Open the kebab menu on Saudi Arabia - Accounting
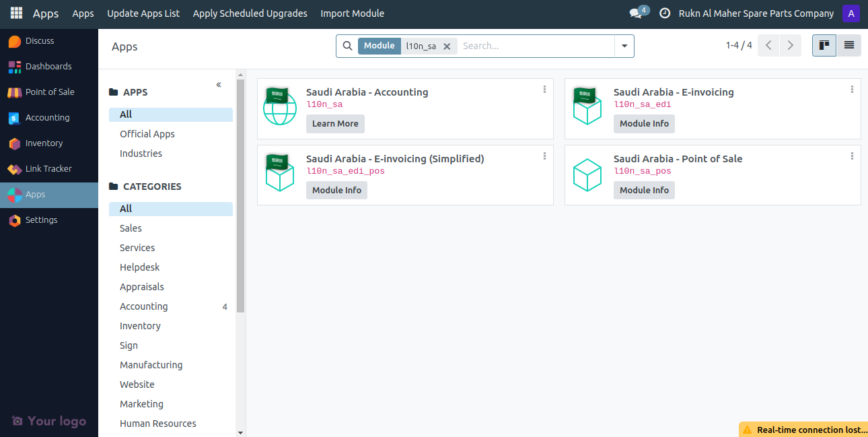This screenshot has width=868, height=437. click(544, 89)
